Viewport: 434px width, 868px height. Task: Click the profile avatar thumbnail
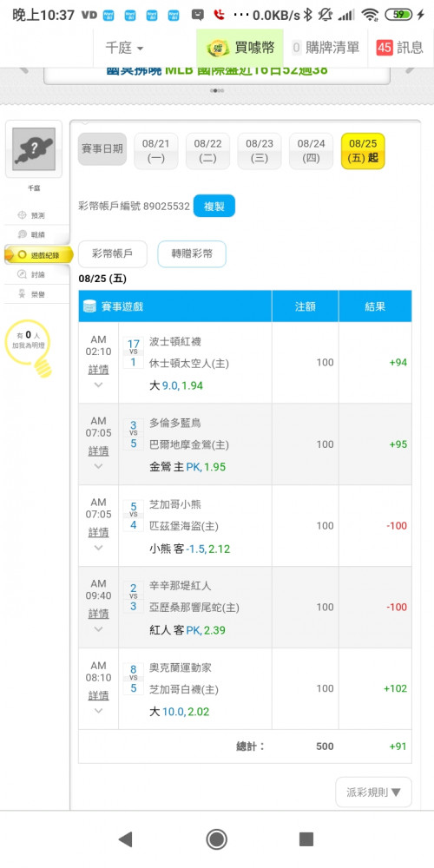click(34, 149)
